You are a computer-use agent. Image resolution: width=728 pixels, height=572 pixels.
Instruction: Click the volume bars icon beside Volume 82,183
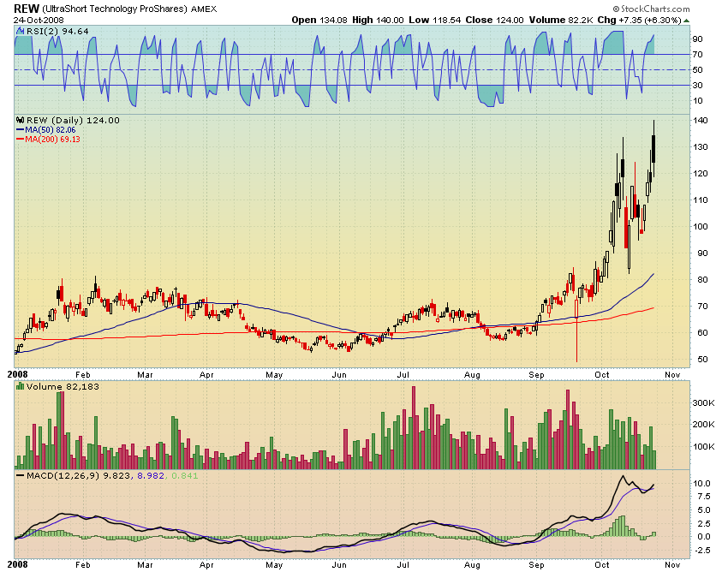(20, 386)
